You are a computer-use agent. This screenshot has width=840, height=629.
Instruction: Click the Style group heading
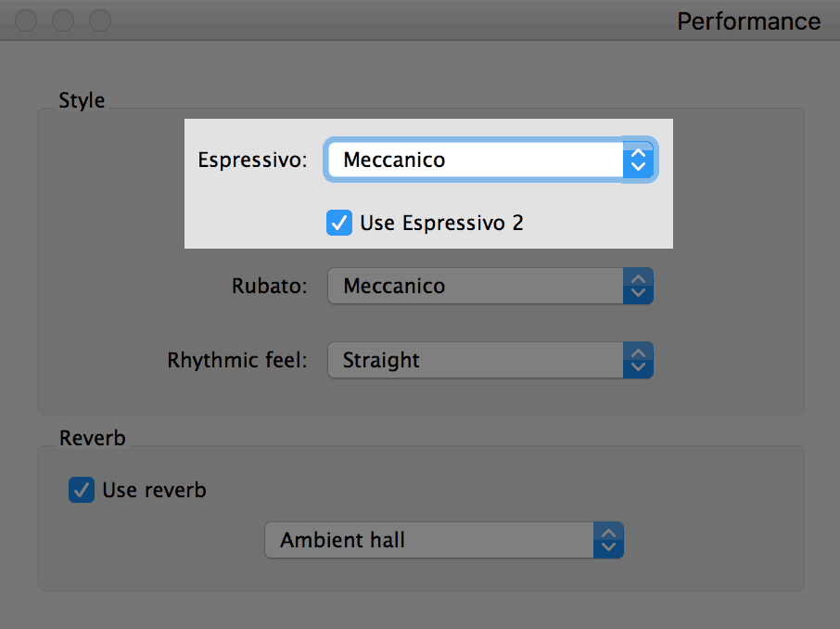pos(82,100)
